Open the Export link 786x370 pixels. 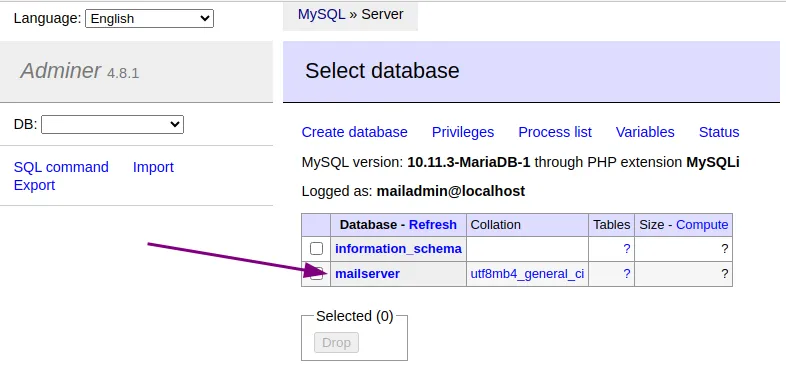(34, 185)
